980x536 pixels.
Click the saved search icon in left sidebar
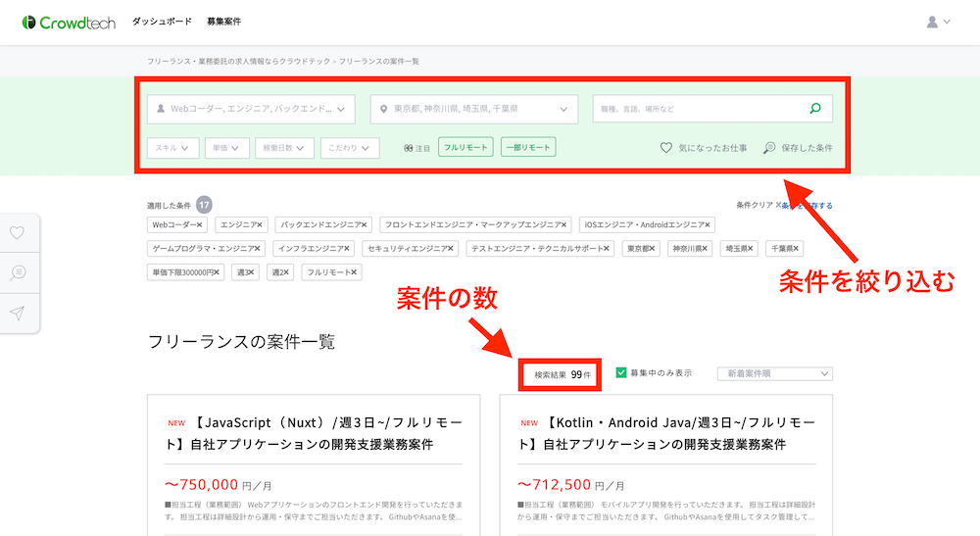click(x=17, y=272)
